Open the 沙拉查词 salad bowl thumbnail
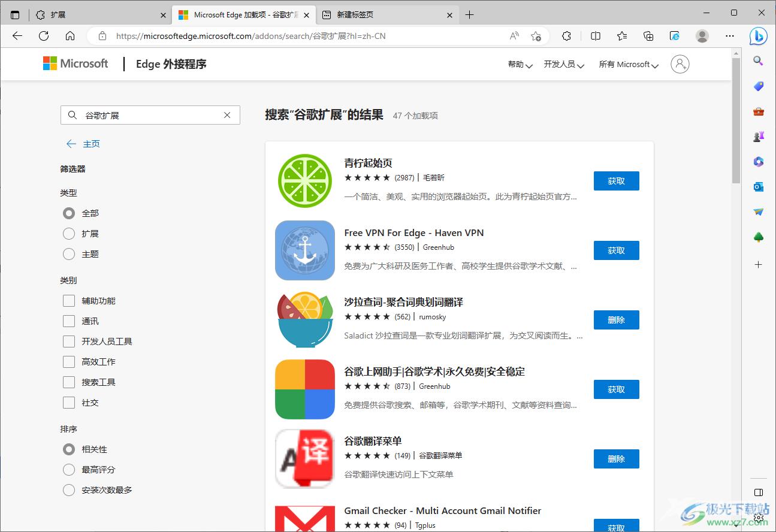 click(x=305, y=320)
